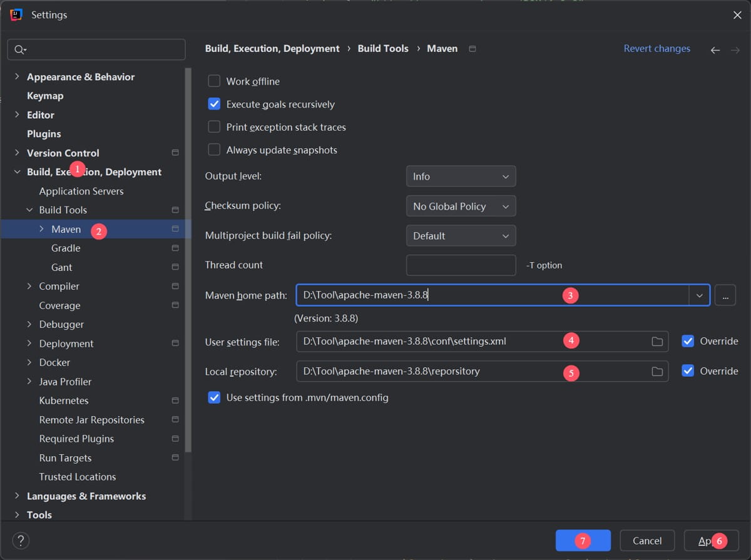Expand Languages & Frameworks section
The image size is (751, 560).
17,496
